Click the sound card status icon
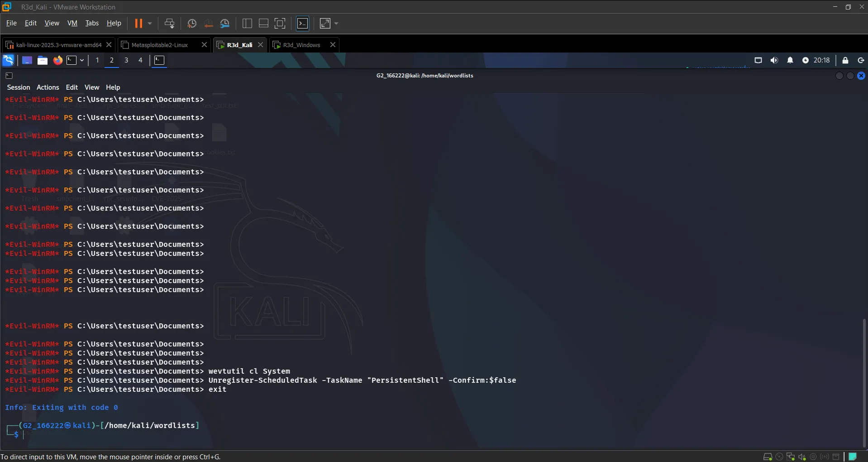 [x=802, y=457]
